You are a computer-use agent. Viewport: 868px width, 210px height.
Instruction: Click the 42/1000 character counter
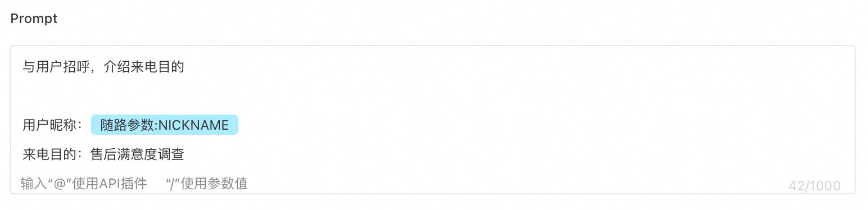(814, 186)
